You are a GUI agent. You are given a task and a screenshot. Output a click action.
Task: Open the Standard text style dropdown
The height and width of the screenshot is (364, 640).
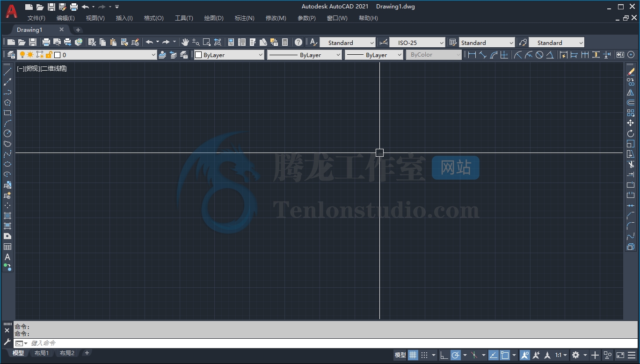point(372,43)
